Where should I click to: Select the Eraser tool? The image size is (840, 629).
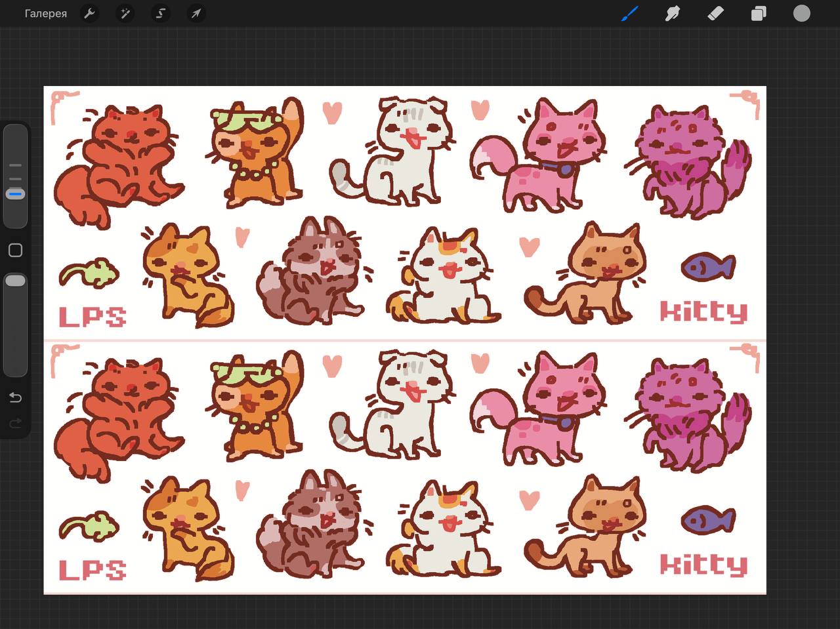pos(716,13)
